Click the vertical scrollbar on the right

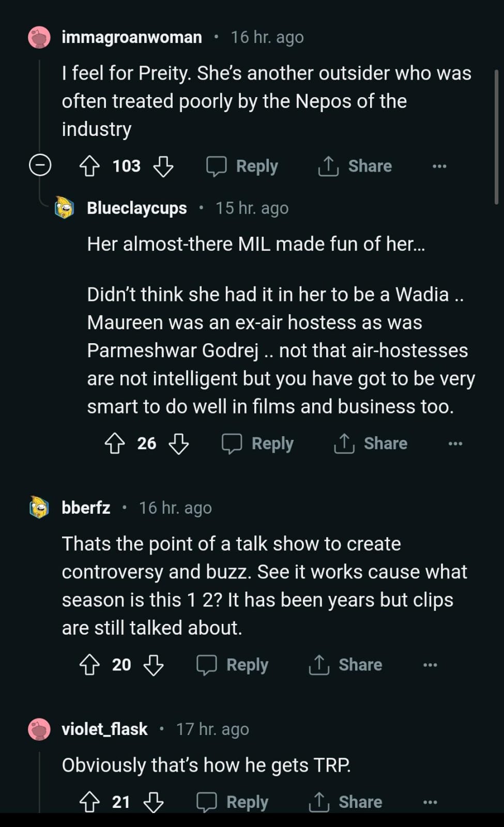[497, 137]
